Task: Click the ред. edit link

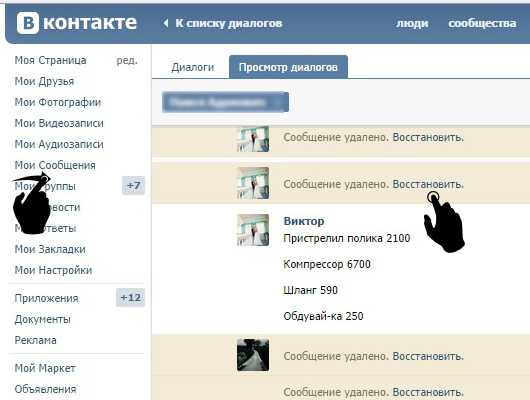Action: (x=127, y=61)
